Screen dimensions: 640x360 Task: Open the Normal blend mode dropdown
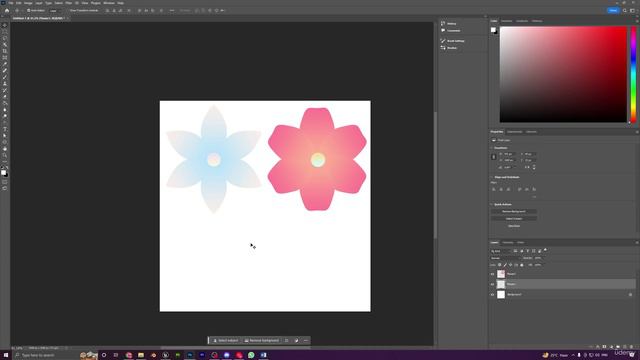click(505, 258)
